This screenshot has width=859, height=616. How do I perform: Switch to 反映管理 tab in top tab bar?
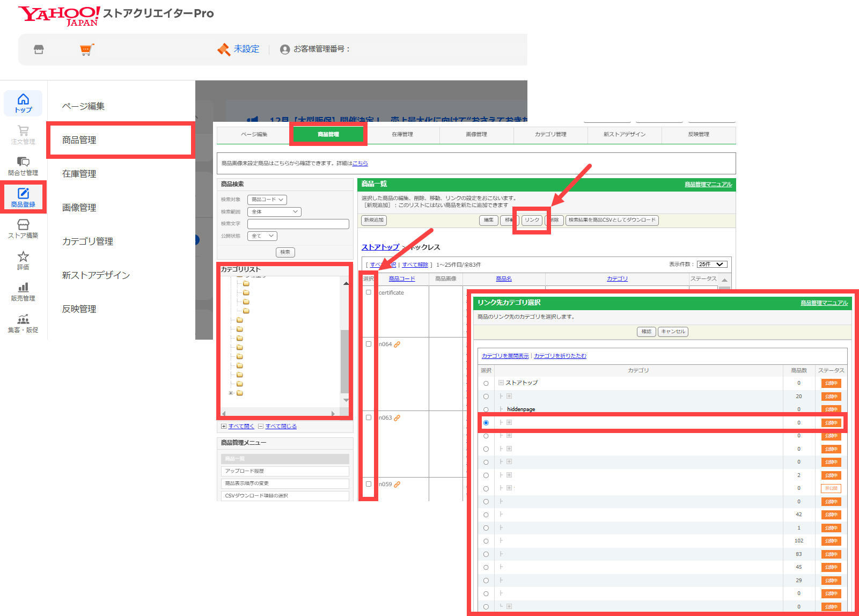[699, 135]
